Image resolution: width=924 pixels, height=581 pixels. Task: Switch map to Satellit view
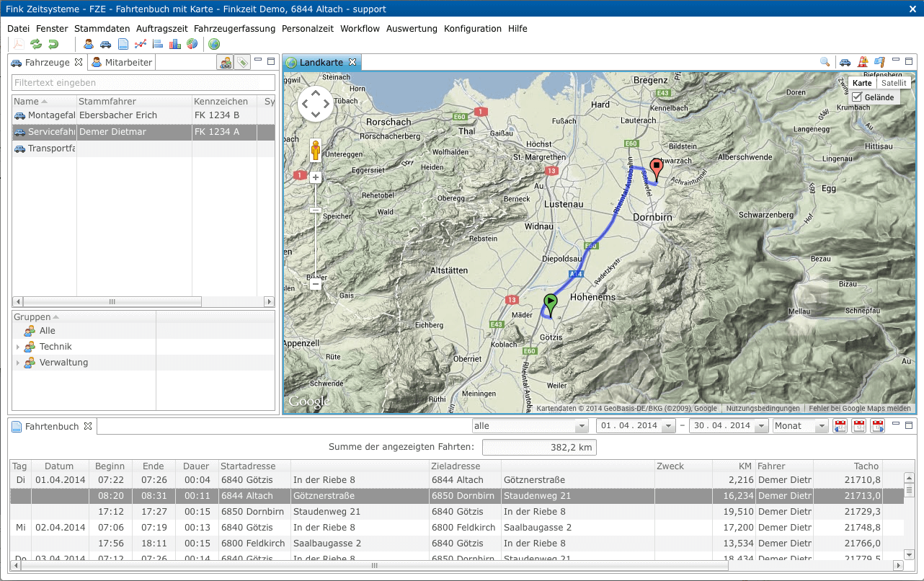(x=894, y=83)
